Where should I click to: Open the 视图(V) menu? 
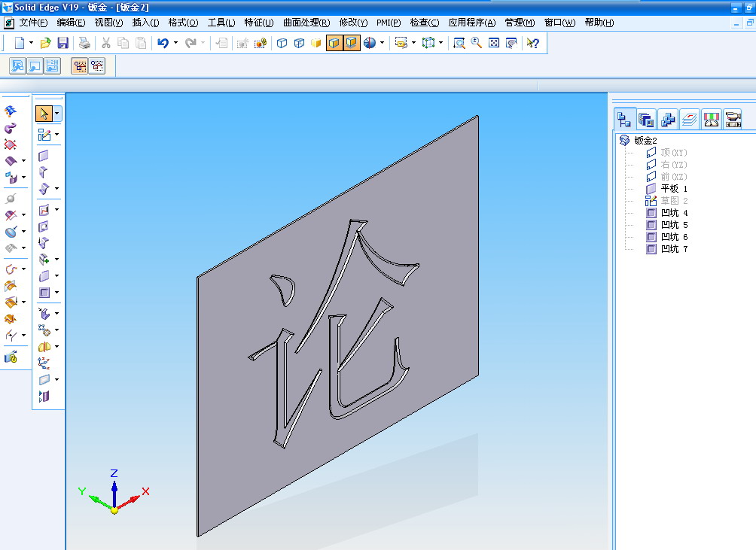coord(108,23)
